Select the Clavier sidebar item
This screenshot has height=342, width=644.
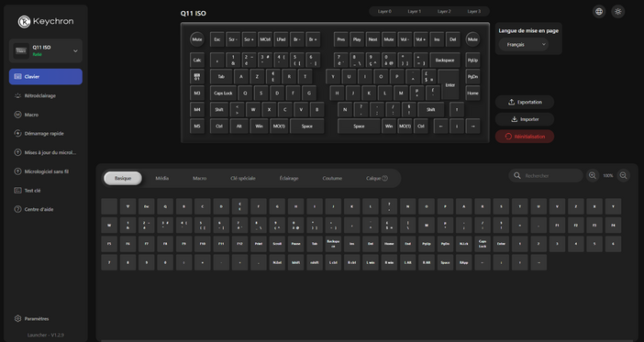46,77
